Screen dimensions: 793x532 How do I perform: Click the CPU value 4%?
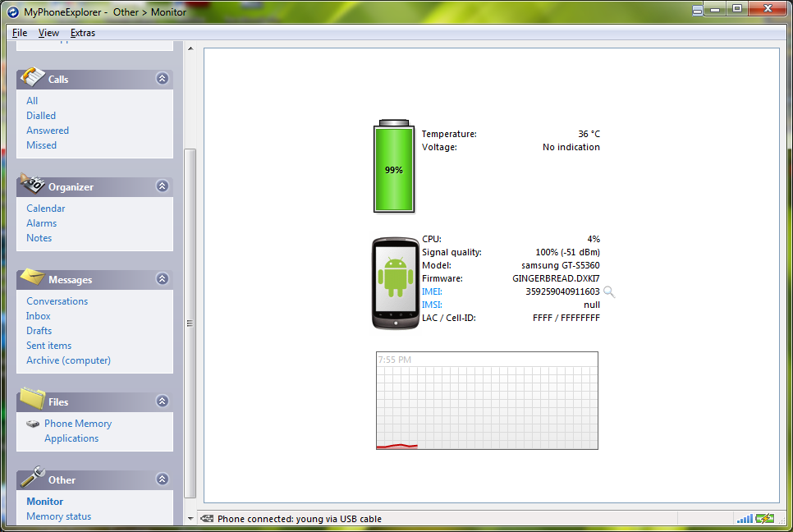point(594,239)
